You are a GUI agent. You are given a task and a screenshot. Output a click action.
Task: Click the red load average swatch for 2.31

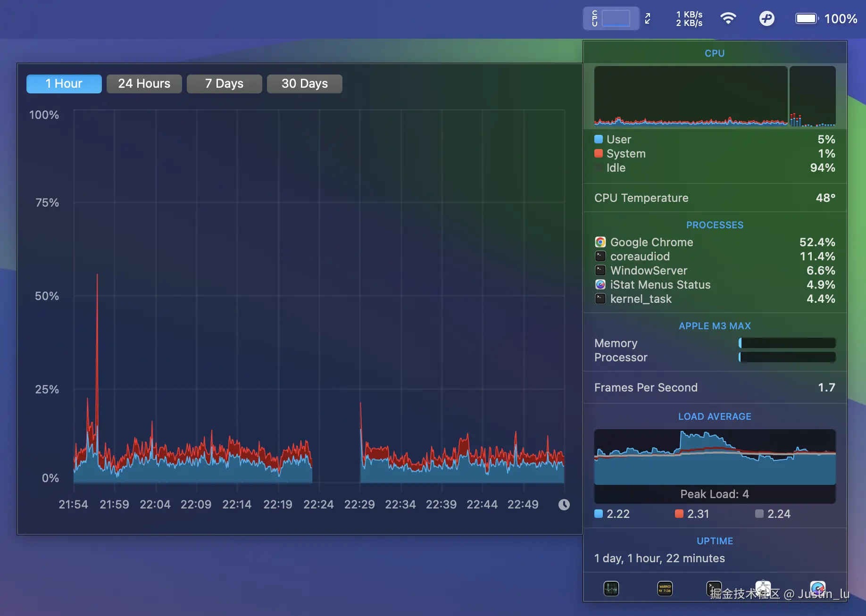click(x=679, y=514)
